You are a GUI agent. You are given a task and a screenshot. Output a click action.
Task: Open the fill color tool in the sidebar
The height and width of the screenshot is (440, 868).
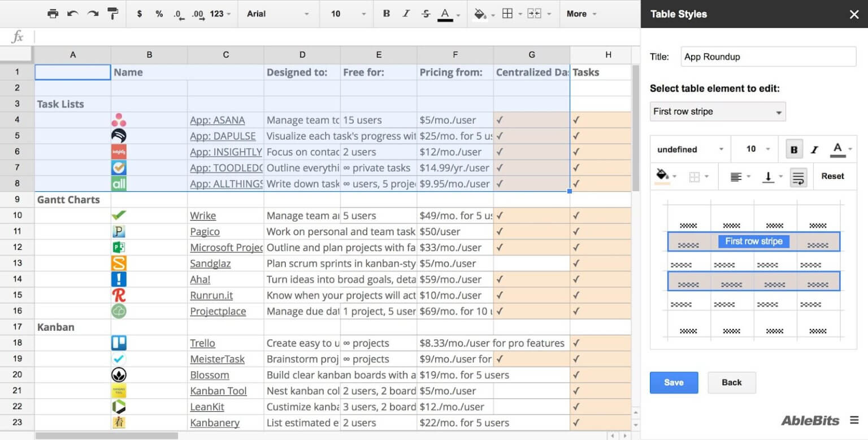click(x=662, y=176)
